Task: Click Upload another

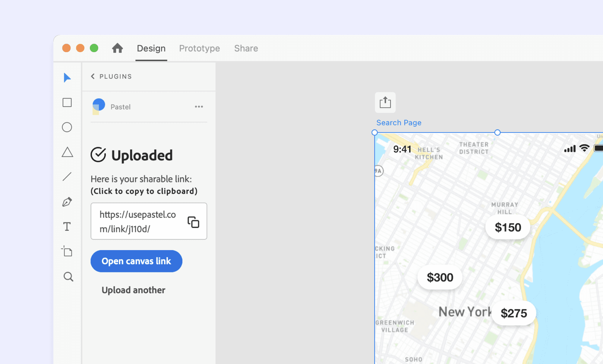Action: coord(133,290)
